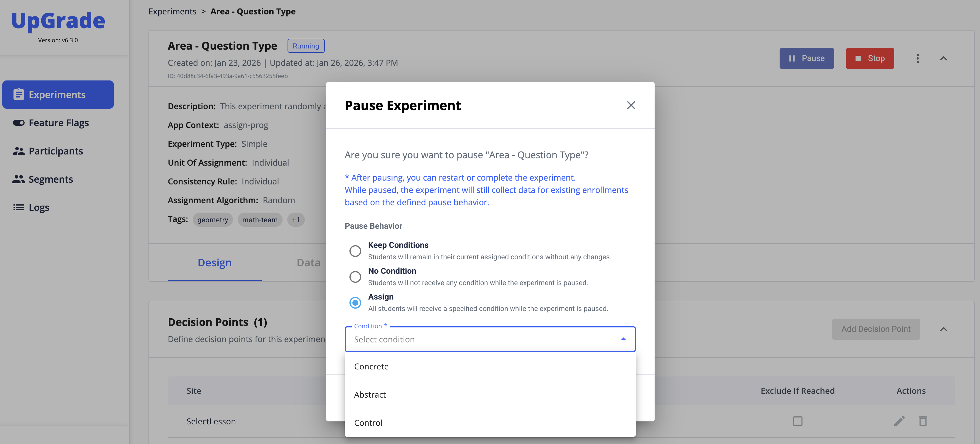
Task: Click the Participants people icon
Action: click(x=18, y=151)
